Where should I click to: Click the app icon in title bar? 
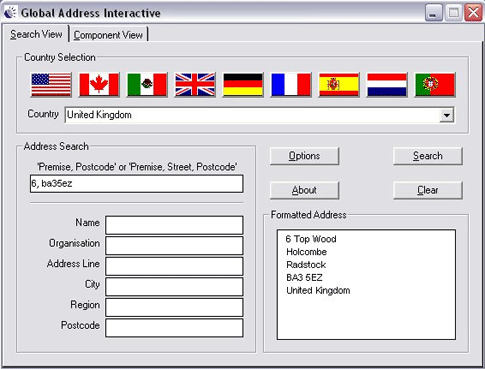(10, 12)
